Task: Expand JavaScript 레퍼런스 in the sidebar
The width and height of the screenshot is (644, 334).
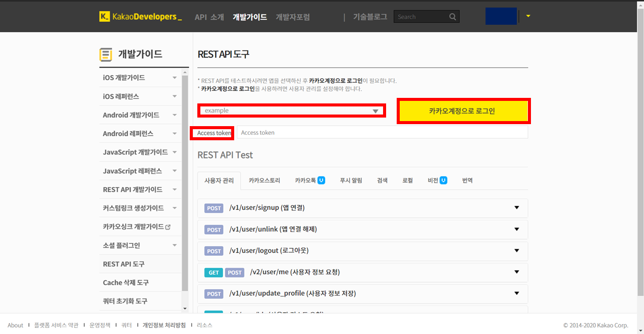Action: (175, 171)
